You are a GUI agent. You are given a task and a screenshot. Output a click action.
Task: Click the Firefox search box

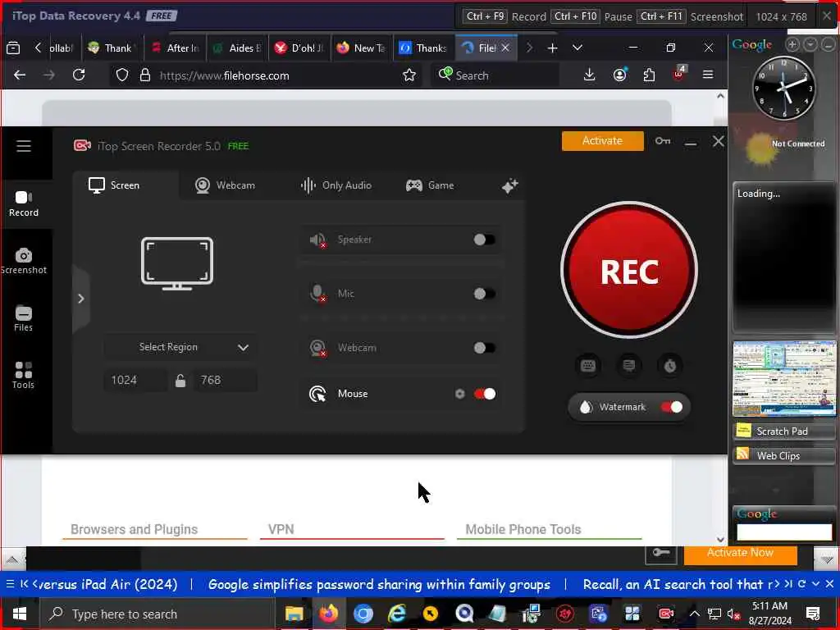[x=495, y=75]
